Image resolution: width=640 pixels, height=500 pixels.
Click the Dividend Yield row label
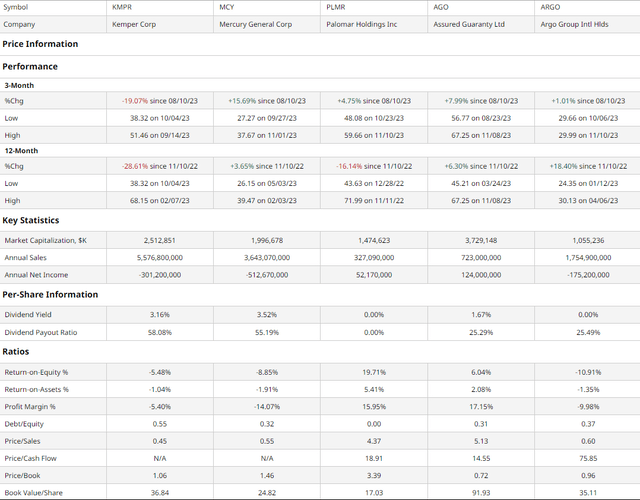[x=28, y=315]
